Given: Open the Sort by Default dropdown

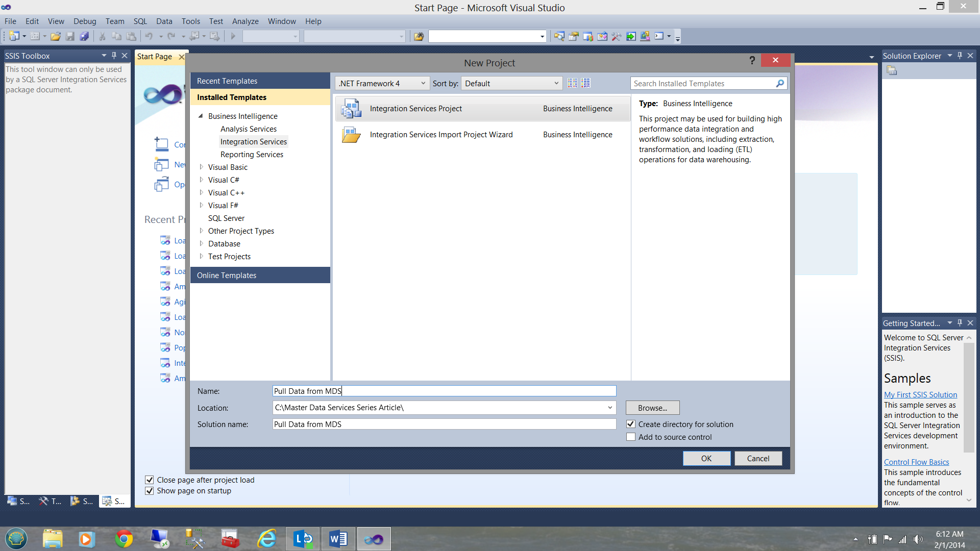Looking at the screenshot, I should [x=511, y=83].
